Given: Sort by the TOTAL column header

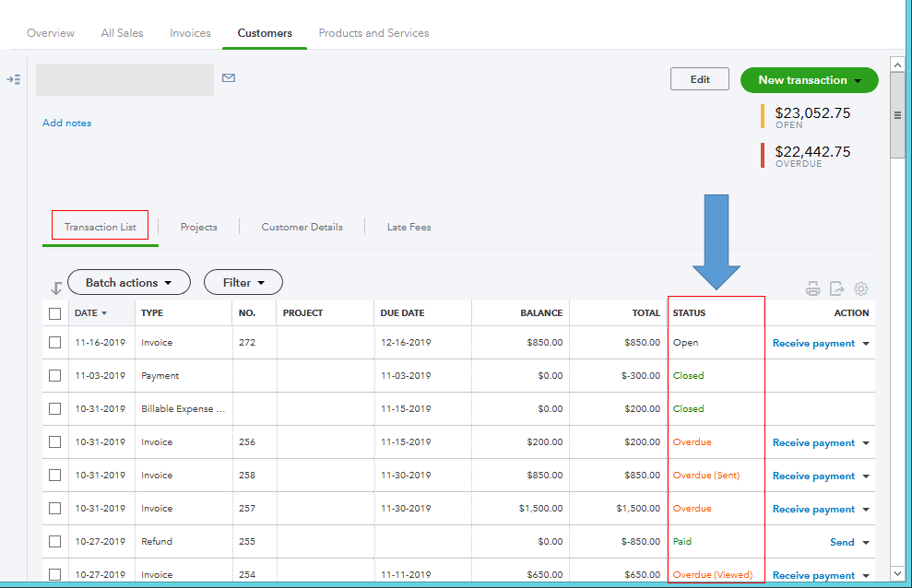Looking at the screenshot, I should [646, 312].
